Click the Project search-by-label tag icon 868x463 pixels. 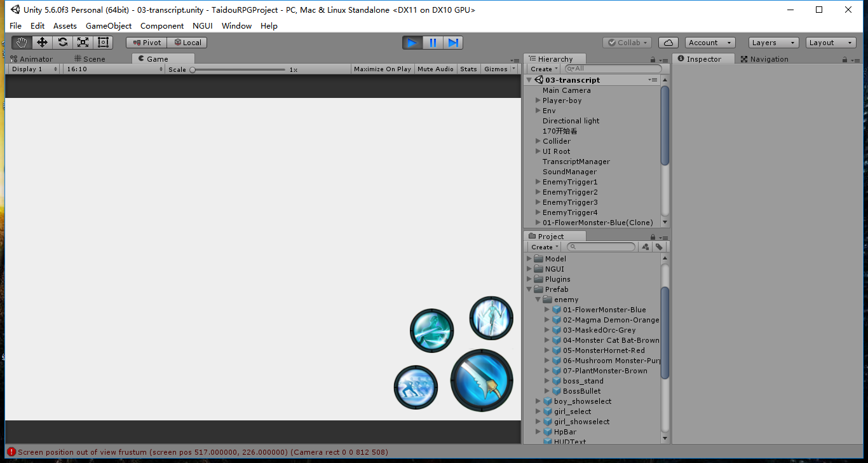pyautogui.click(x=659, y=247)
